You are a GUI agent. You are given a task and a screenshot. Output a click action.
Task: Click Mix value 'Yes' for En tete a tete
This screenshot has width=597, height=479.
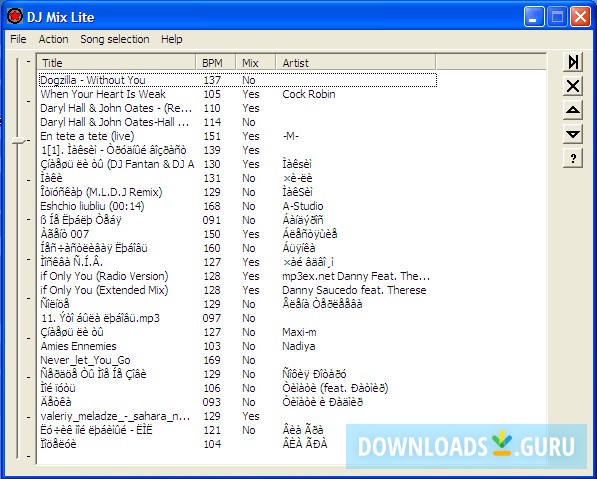pyautogui.click(x=251, y=136)
